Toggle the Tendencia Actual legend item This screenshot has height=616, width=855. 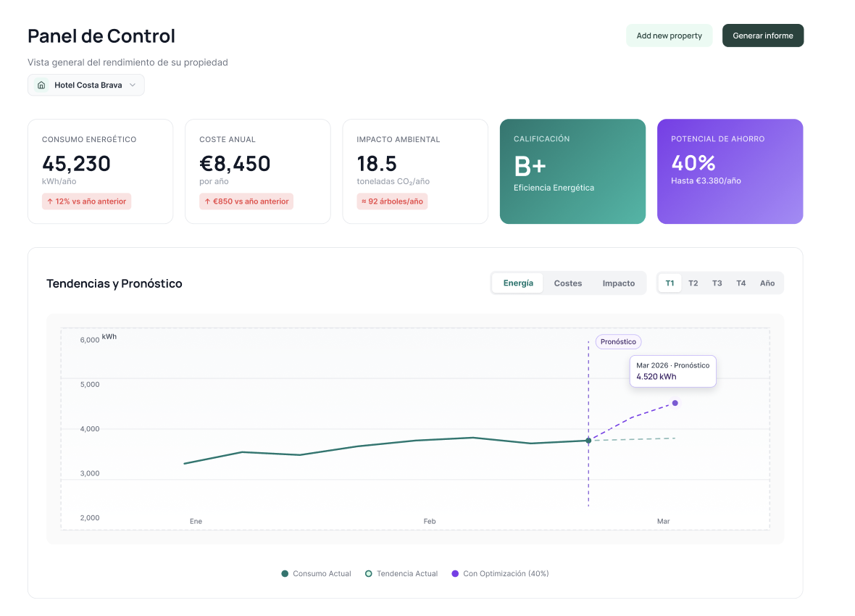[401, 573]
